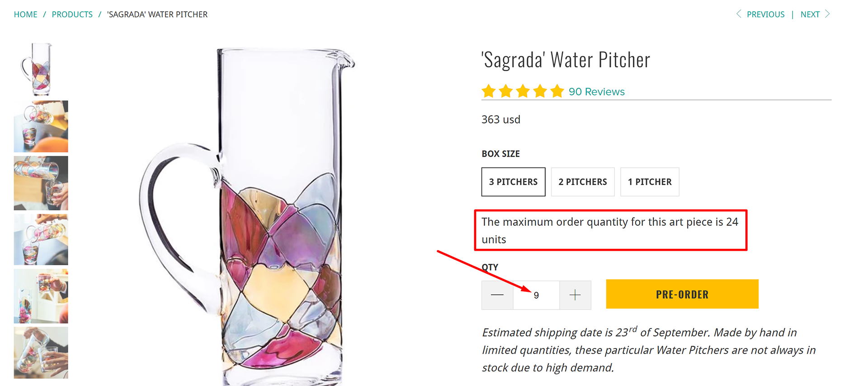
Task: Show the third thumbnail of pouring pitcher
Action: (x=41, y=183)
